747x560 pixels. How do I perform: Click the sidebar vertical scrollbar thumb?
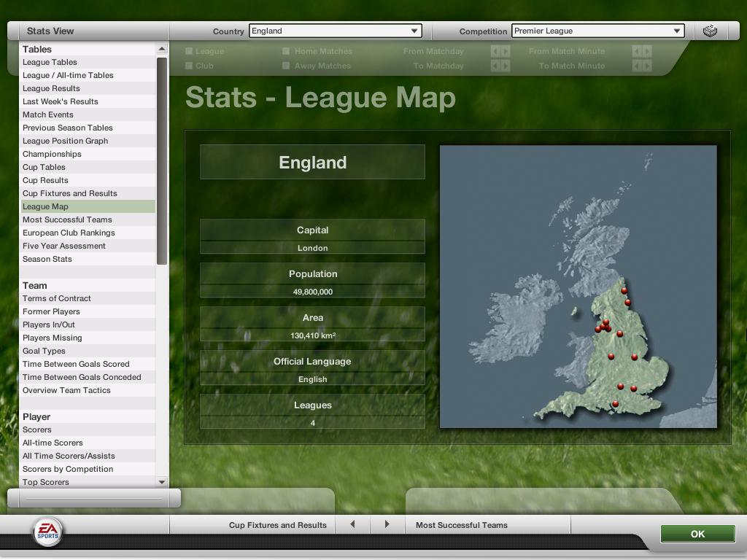coord(162,160)
